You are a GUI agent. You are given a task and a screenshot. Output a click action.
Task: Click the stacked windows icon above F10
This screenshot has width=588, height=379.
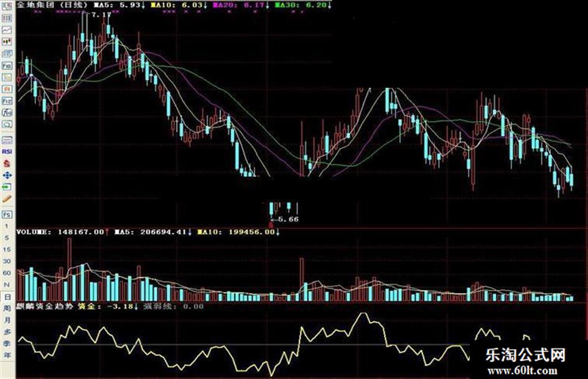pyautogui.click(x=6, y=54)
